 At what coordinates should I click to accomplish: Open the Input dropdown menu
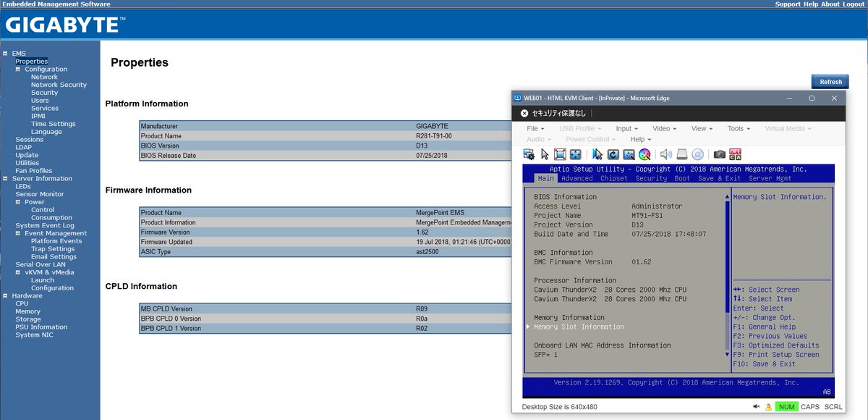coord(626,129)
